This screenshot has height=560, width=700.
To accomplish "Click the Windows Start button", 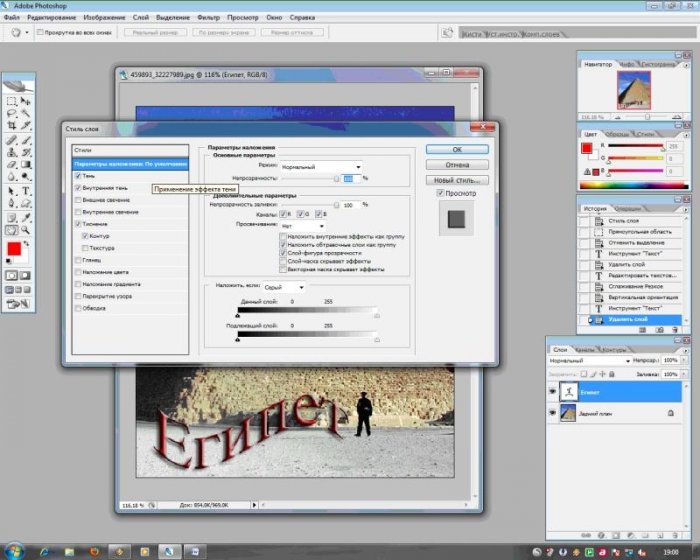I will pos(12,550).
